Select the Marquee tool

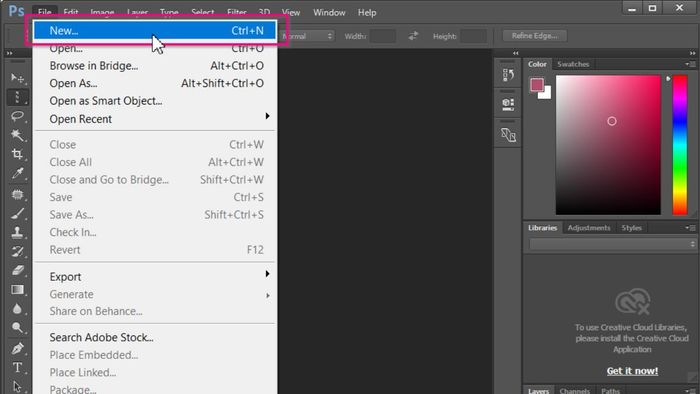point(17,97)
